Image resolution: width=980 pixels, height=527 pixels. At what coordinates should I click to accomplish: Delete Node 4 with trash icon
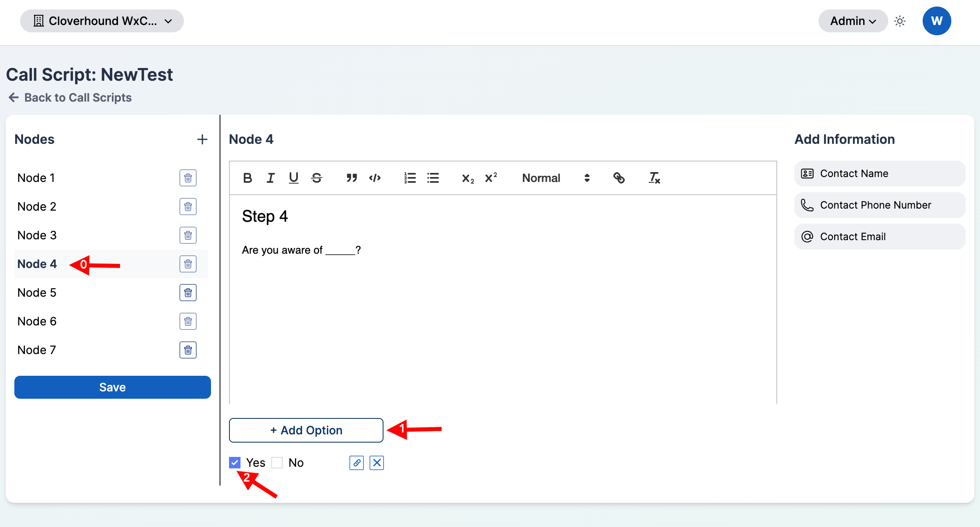(188, 264)
